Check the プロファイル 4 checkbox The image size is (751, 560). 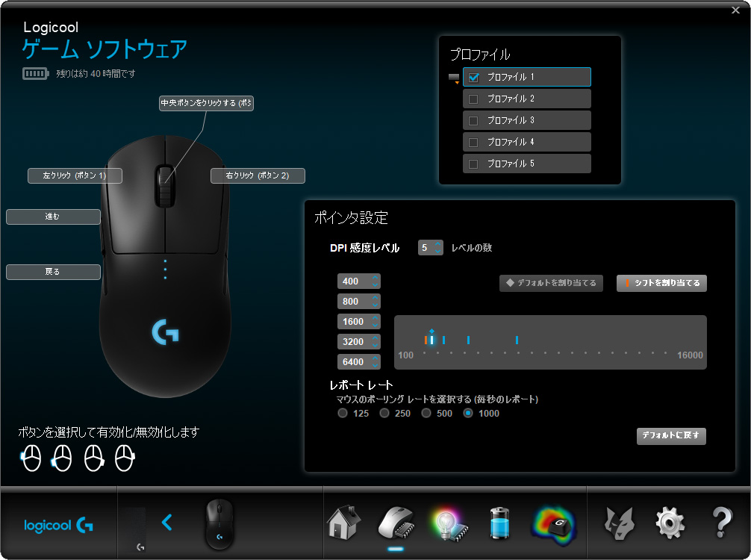click(473, 143)
